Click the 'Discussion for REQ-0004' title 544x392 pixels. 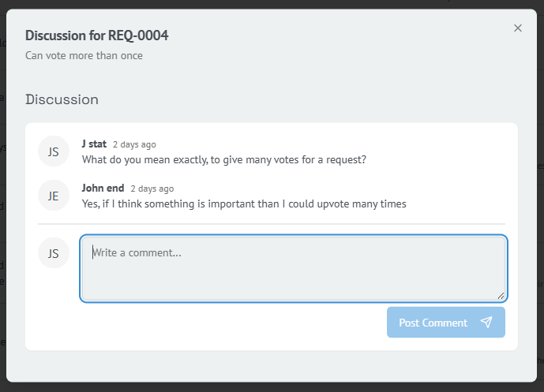[96, 35]
